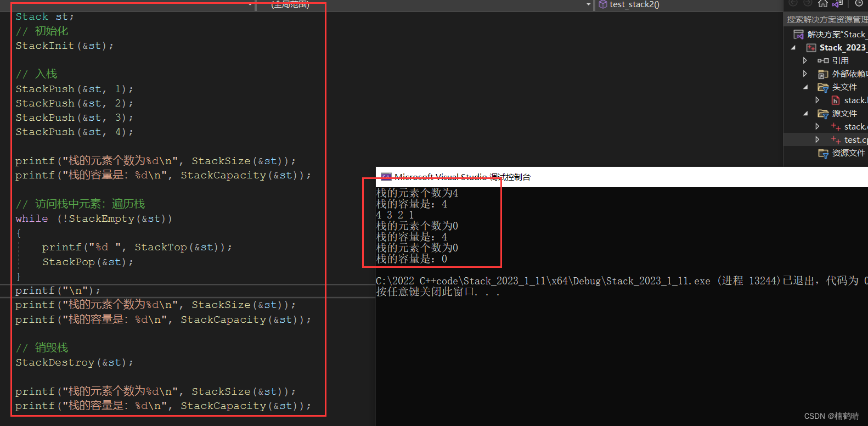
Task: Select the stack.c source file label
Action: click(855, 127)
